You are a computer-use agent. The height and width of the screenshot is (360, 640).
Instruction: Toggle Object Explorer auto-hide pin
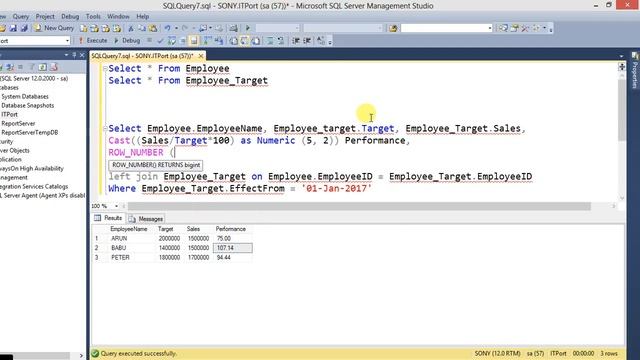(74, 55)
